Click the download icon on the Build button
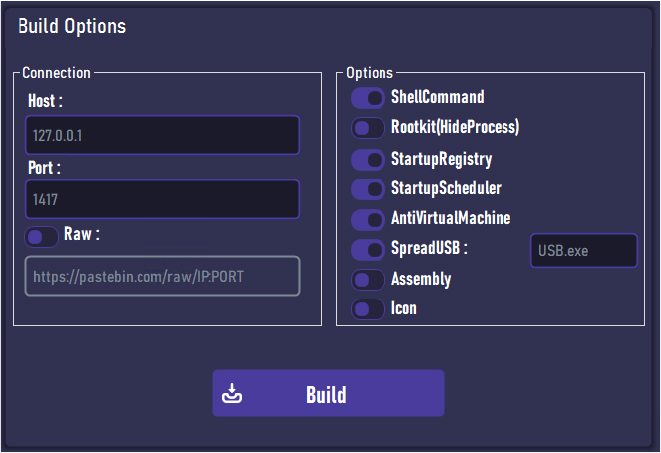Screen dimensions: 661x453 (x=232, y=393)
